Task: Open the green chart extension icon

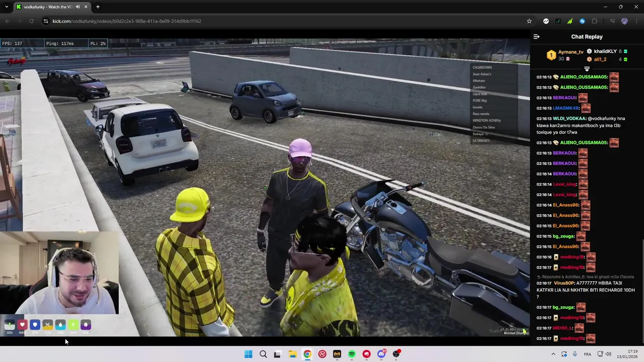Action: (x=570, y=21)
